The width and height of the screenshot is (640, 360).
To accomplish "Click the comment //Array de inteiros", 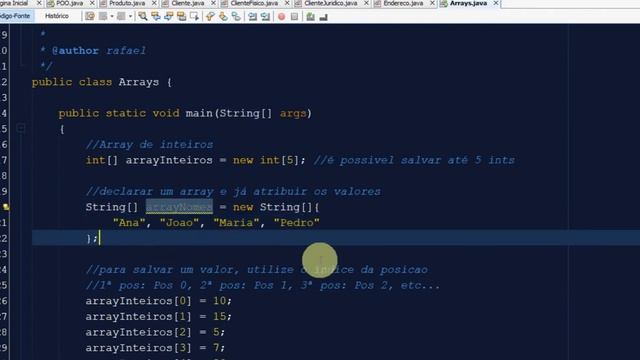I will click(x=149, y=144).
